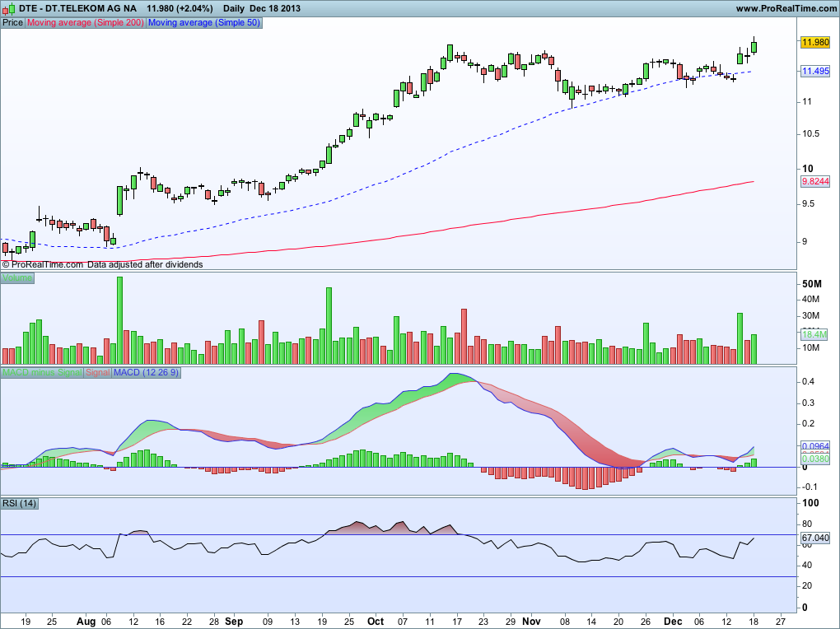Click the 0.0964 MACD value tag
840x629 pixels.
(x=815, y=445)
